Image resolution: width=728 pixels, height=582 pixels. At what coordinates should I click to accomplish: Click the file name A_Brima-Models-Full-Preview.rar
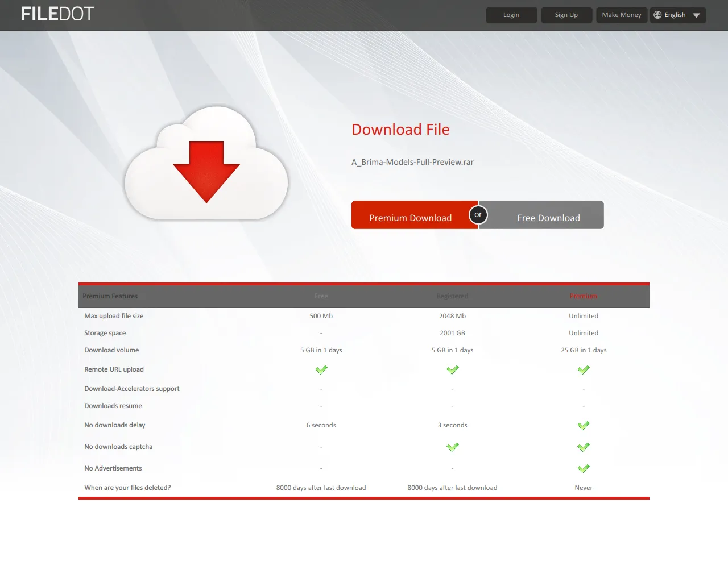[412, 162]
